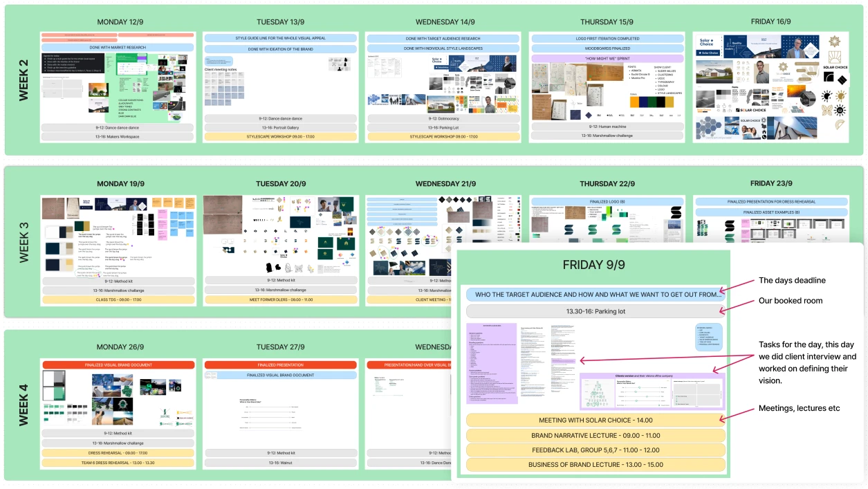The image size is (868, 489).
Task: Select the CLASS TDS - 09.00 - 17.00 yellow bar
Action: (117, 300)
